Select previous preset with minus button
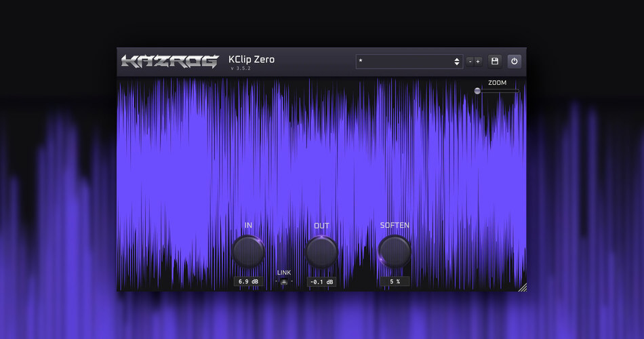Viewport: 644px width, 339px height. coord(470,62)
